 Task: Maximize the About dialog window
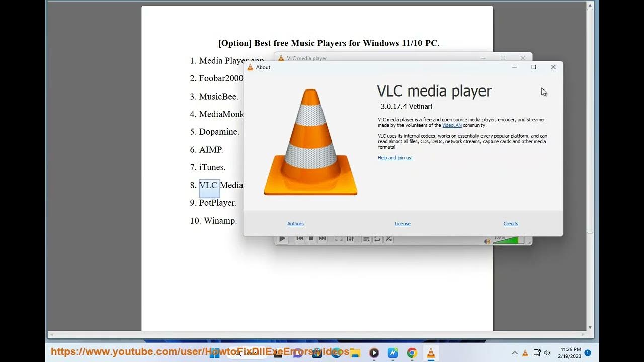tap(534, 67)
